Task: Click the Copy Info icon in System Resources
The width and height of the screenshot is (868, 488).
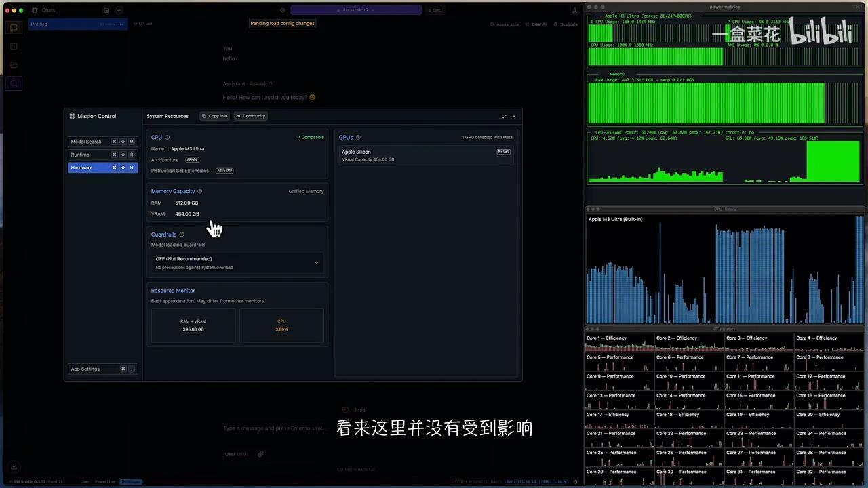Action: click(x=214, y=116)
